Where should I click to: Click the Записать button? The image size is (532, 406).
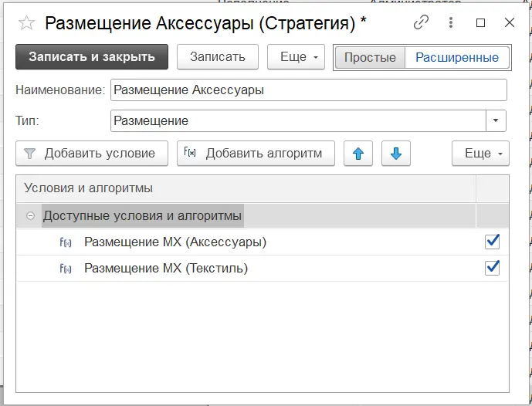218,57
